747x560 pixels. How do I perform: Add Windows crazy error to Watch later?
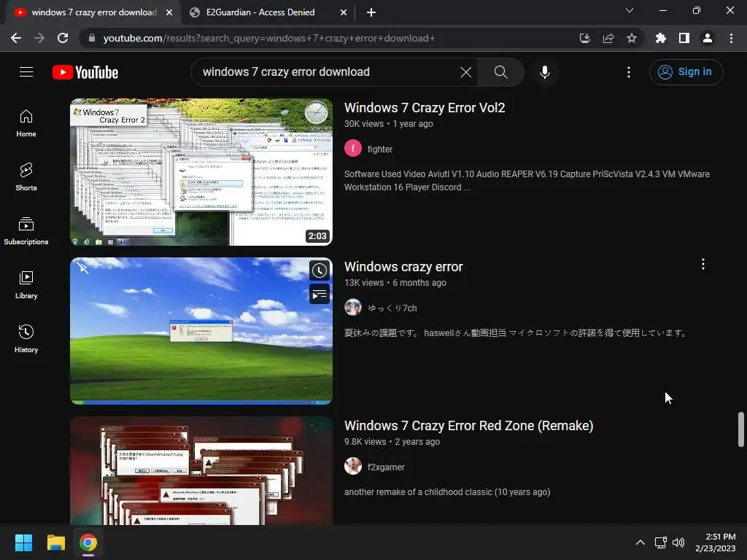(320, 271)
